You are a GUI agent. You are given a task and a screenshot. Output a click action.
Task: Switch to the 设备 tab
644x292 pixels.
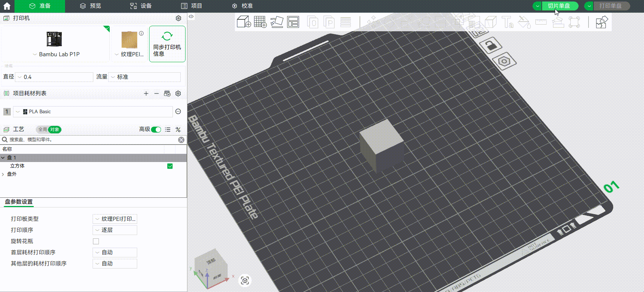141,6
